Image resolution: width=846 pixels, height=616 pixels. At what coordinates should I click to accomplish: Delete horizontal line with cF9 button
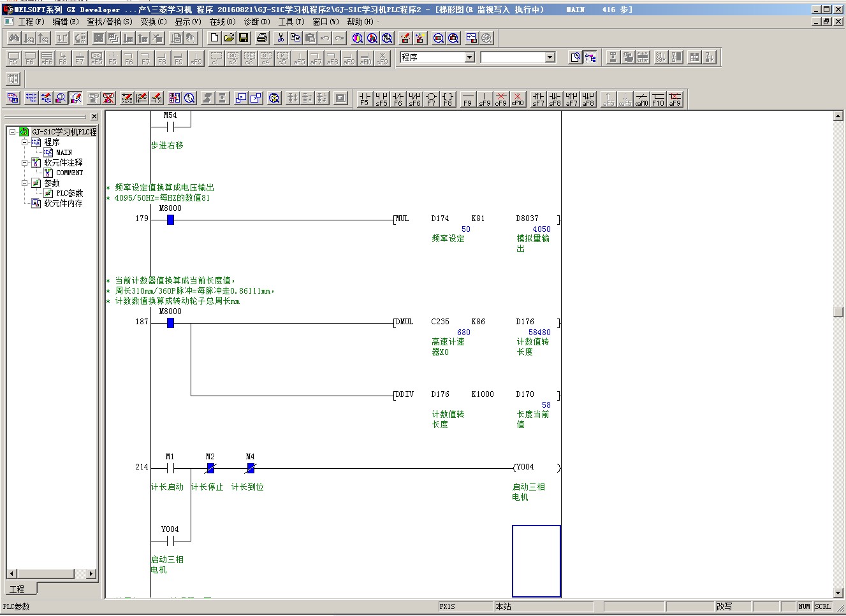click(501, 98)
